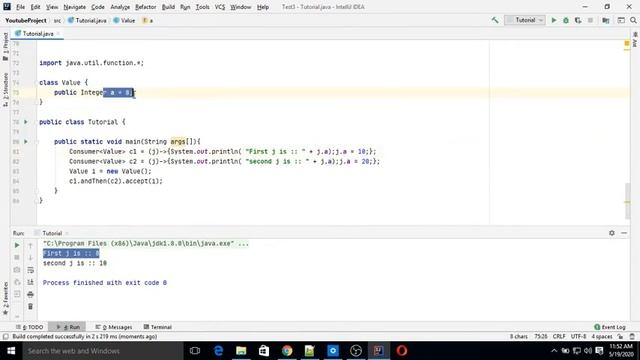
Task: Click the taskbar search box
Action: (x=103, y=351)
